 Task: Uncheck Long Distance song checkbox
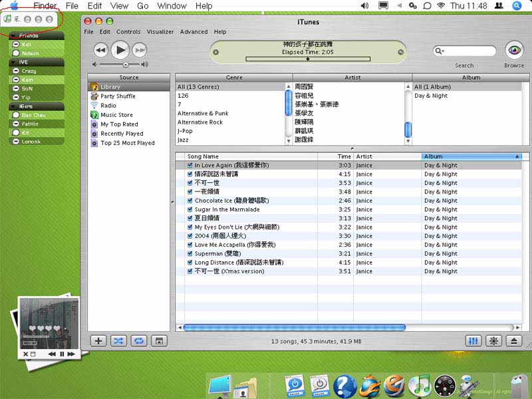click(x=190, y=262)
